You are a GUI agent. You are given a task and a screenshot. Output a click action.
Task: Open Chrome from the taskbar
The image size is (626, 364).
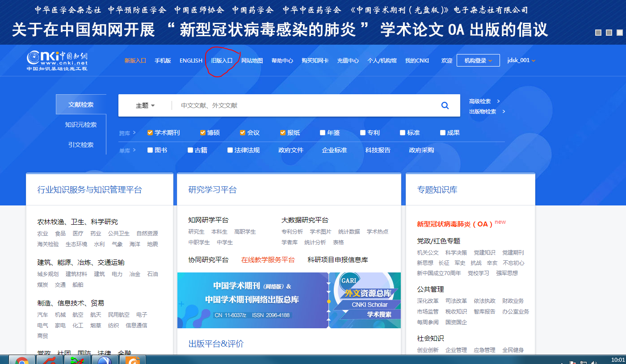click(22, 360)
